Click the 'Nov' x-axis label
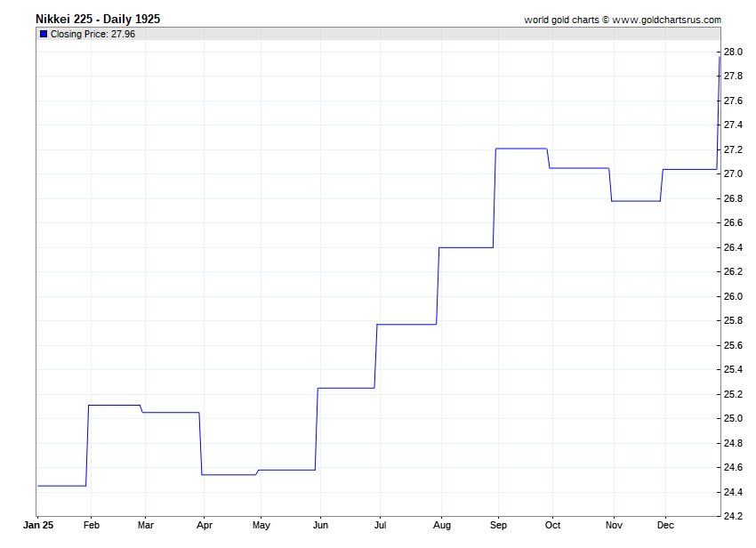Image resolution: width=756 pixels, height=548 pixels. 614,525
